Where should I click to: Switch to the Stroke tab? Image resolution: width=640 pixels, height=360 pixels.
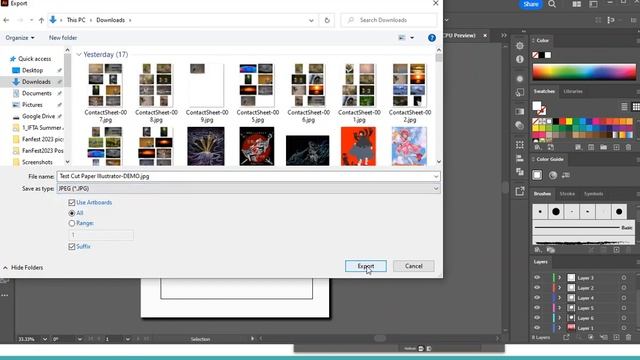tap(567, 194)
